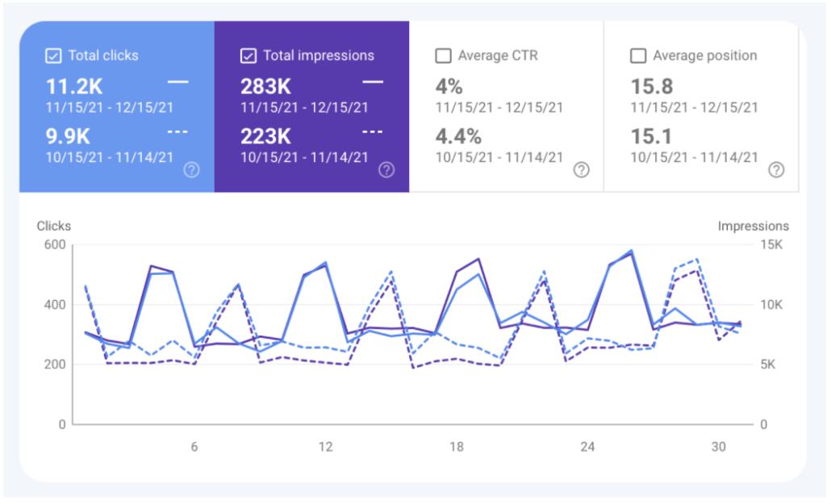Click the help icon on Total clicks card
Viewport: 831px width, 504px height.
tap(190, 170)
